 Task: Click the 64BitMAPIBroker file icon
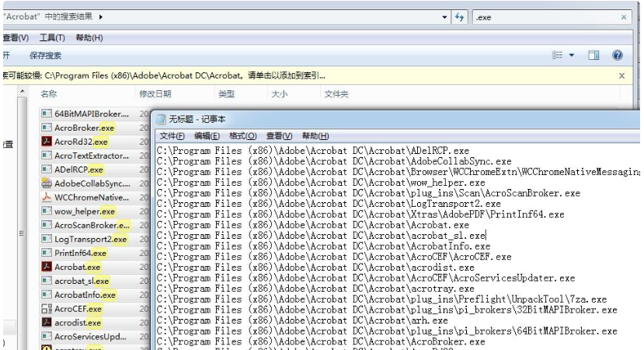[x=47, y=114]
